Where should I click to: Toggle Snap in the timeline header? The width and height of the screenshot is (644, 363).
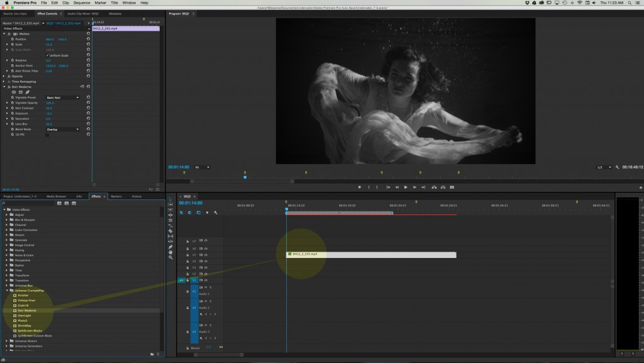[x=190, y=213]
